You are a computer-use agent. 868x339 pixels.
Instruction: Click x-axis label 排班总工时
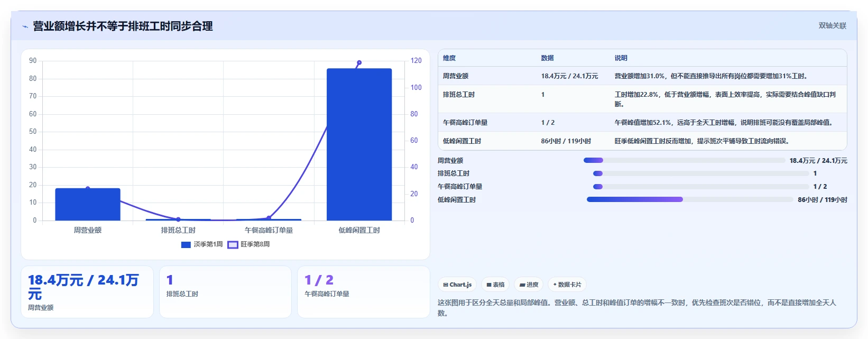click(x=178, y=230)
